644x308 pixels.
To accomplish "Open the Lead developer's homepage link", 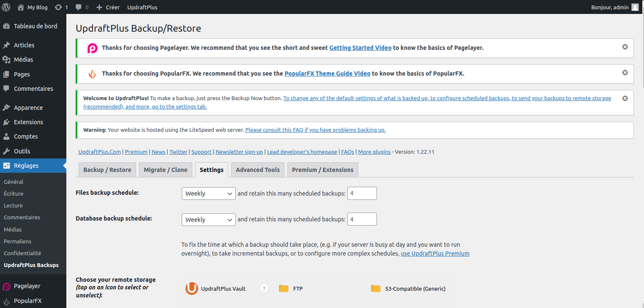I will coord(302,152).
